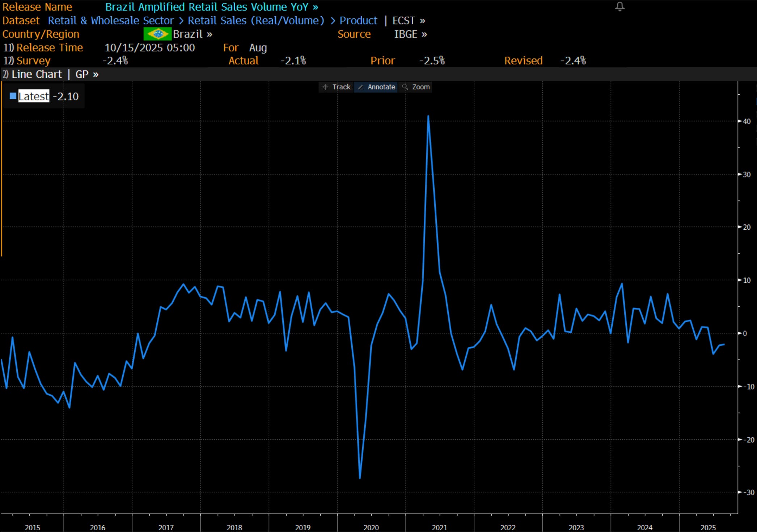Open Retail & Wholesale Sector dataset link

click(x=111, y=21)
